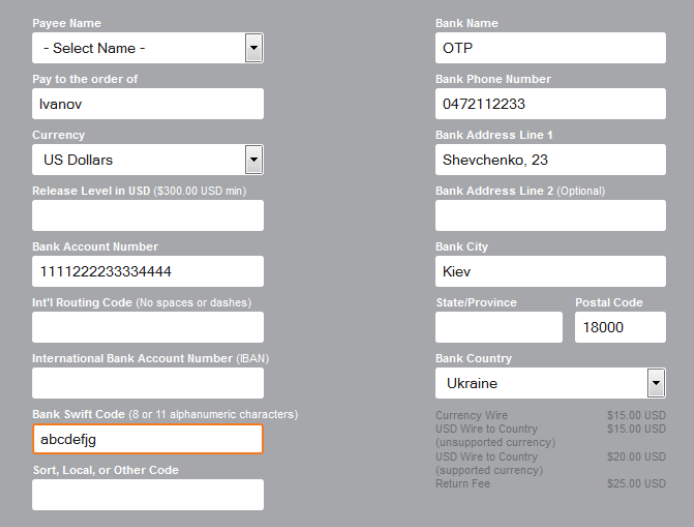Click the Postal Code field showing 18000
The height and width of the screenshot is (527, 694).
tap(619, 327)
